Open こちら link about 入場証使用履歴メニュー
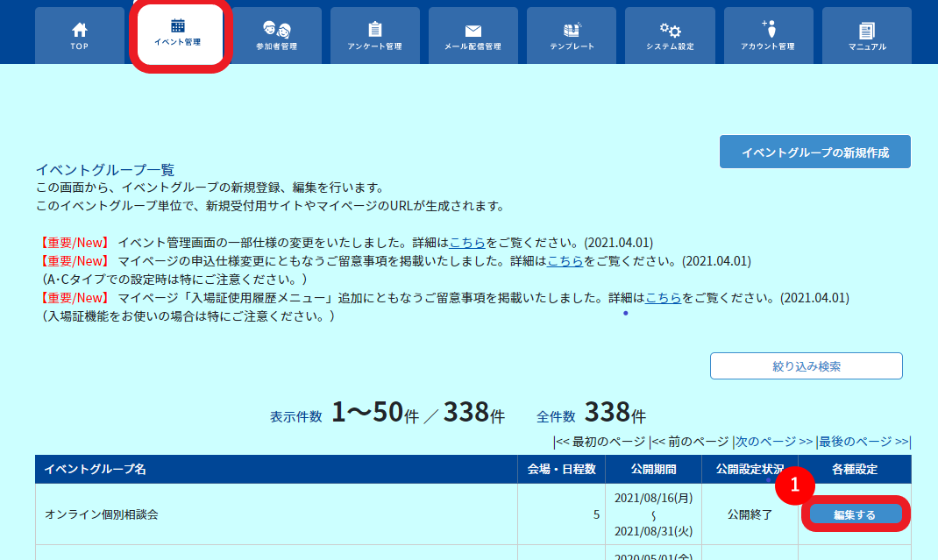Screen dimensions: 938x560 pos(663,298)
